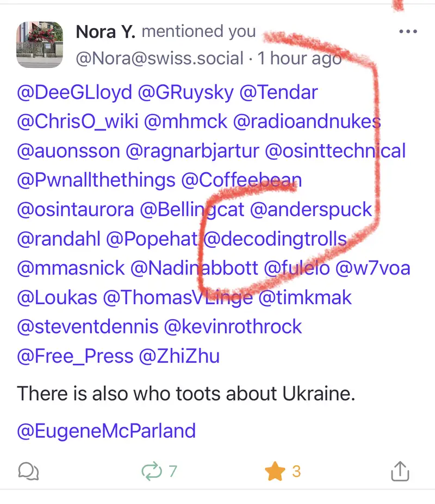Open the @timkmak profile mention
The image size is (435, 504).
[x=305, y=297]
